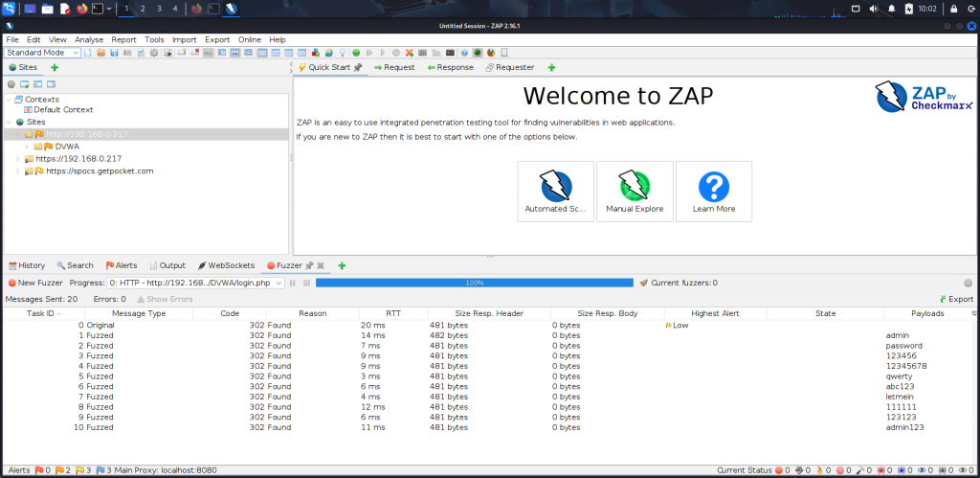Switch to the Request tab
Viewport: 980px width, 478px height.
[393, 68]
